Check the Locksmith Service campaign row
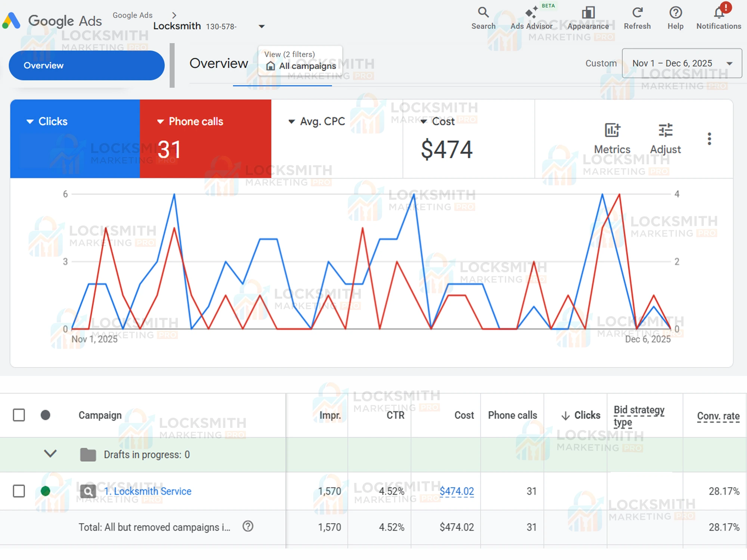747x560 pixels. coord(18,491)
